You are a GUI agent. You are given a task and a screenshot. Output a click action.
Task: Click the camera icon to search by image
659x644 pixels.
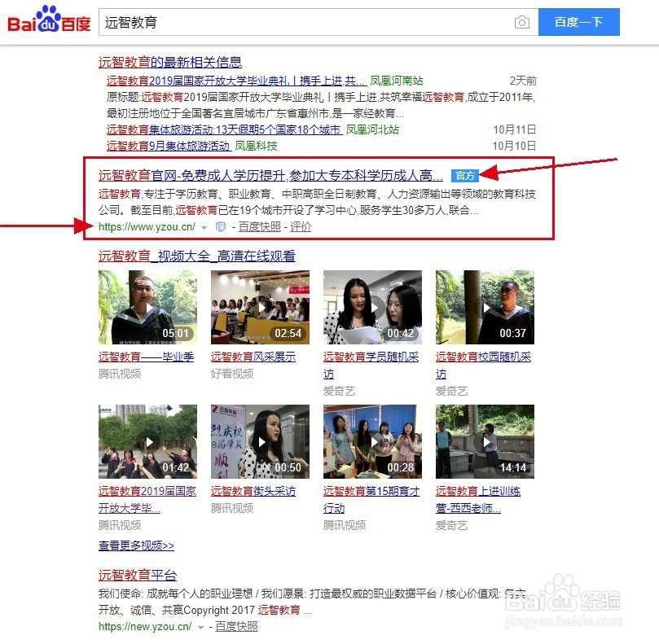(x=521, y=23)
